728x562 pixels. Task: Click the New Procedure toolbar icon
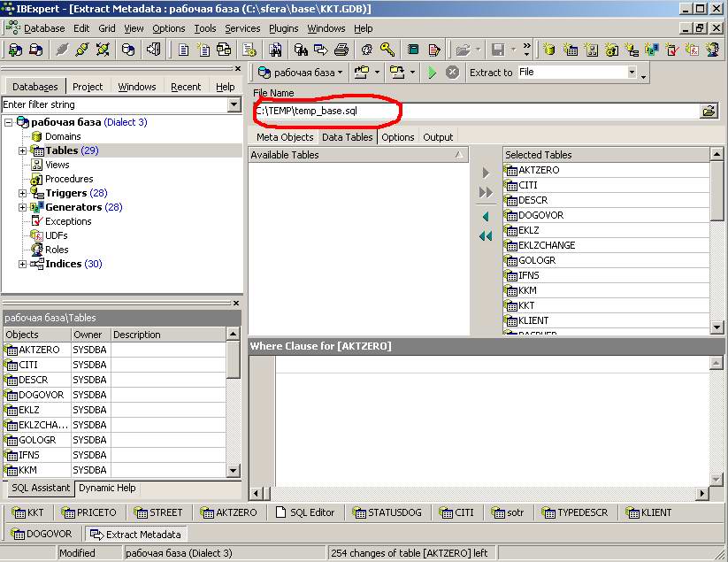pyautogui.click(x=611, y=50)
